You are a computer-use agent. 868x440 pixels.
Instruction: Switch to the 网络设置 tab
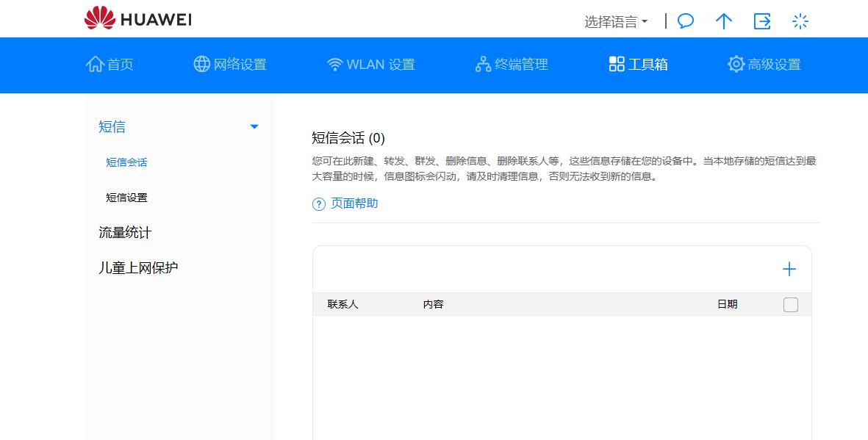229,64
